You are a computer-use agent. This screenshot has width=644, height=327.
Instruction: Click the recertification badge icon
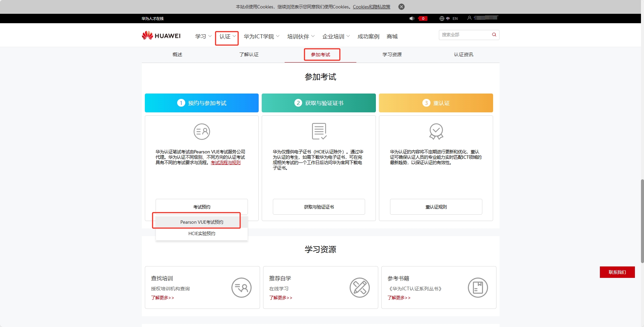point(436,131)
